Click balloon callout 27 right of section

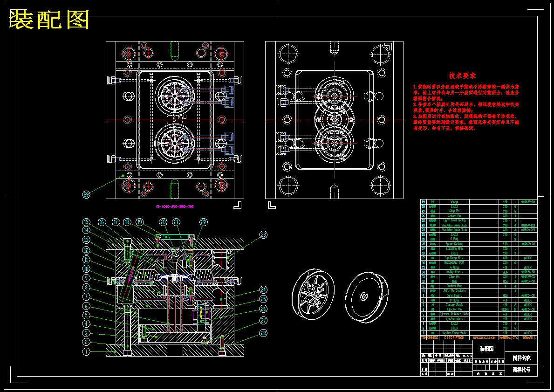click(263, 321)
